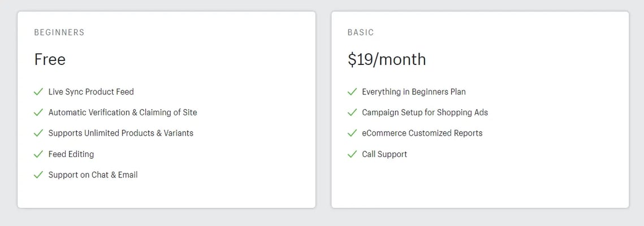Click eCommerce Customized Reports text
The image size is (644, 226).
tap(422, 133)
